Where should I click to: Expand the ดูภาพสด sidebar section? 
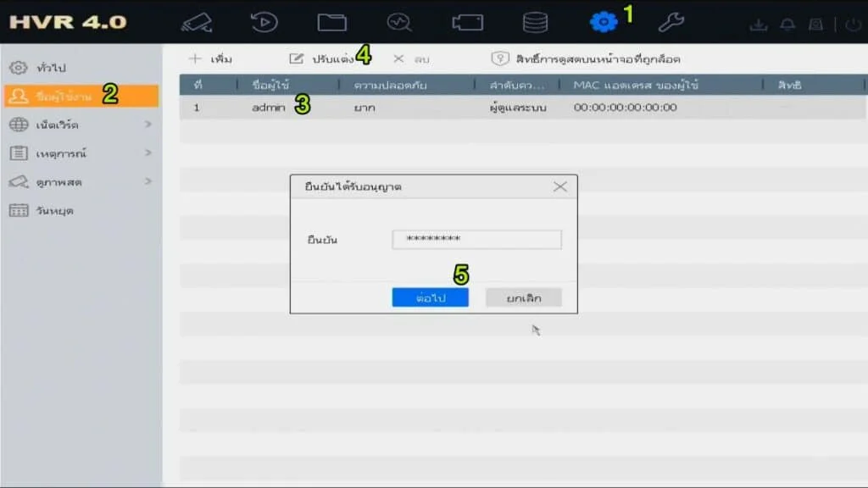[81, 182]
